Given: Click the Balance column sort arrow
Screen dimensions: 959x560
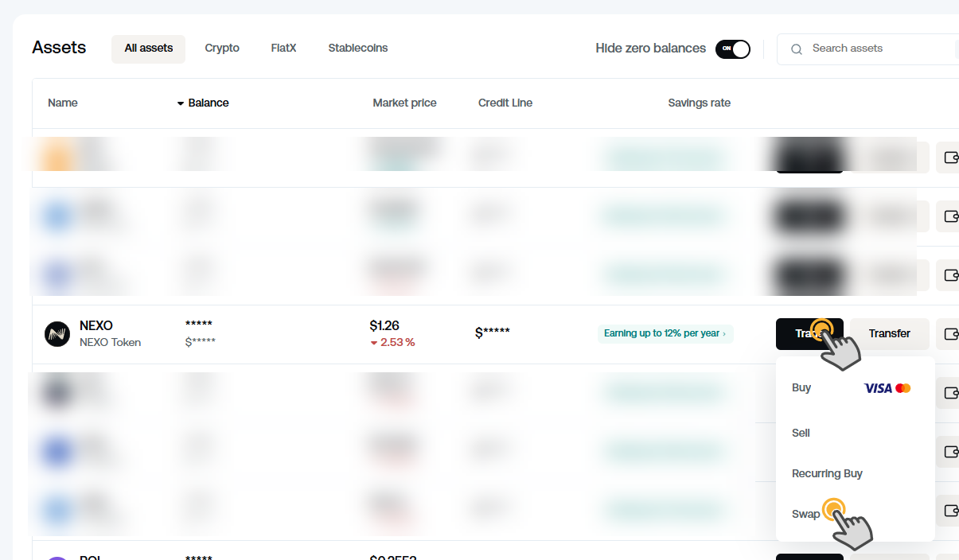Looking at the screenshot, I should [180, 103].
